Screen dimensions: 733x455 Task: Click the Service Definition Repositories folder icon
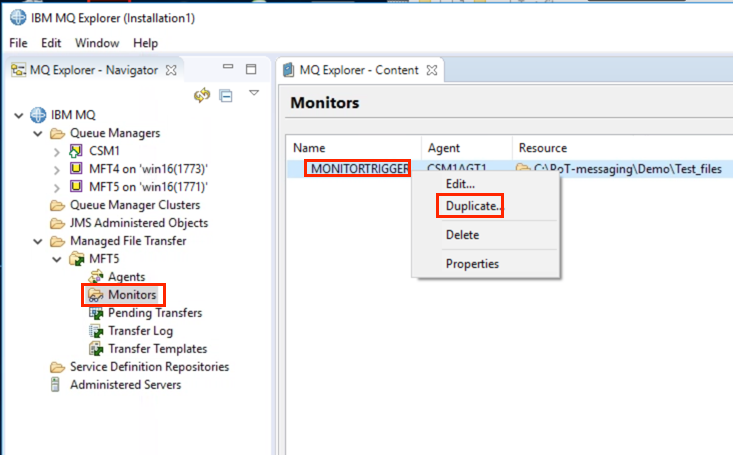click(57, 367)
